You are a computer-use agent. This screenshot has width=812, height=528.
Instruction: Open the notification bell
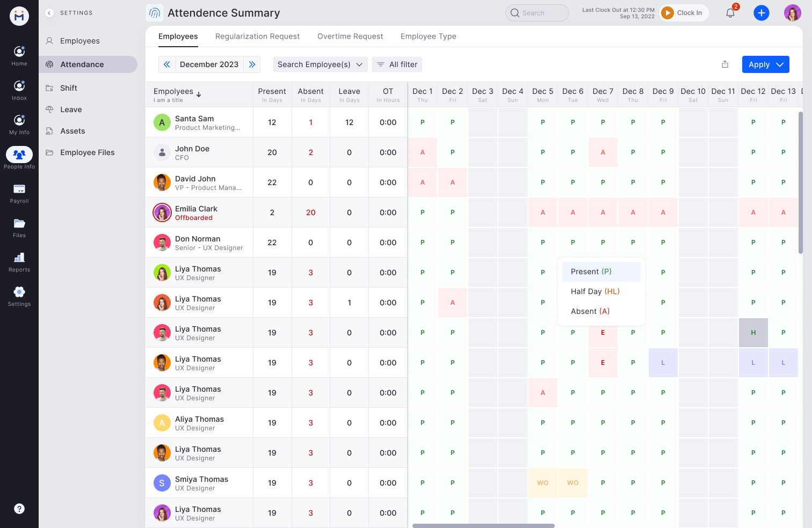pyautogui.click(x=730, y=12)
